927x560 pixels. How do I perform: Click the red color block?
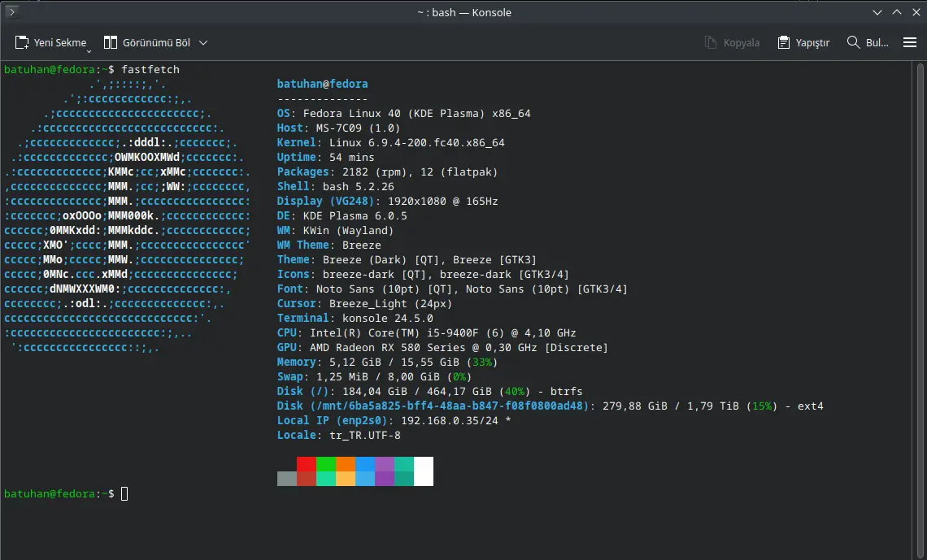pyautogui.click(x=307, y=464)
